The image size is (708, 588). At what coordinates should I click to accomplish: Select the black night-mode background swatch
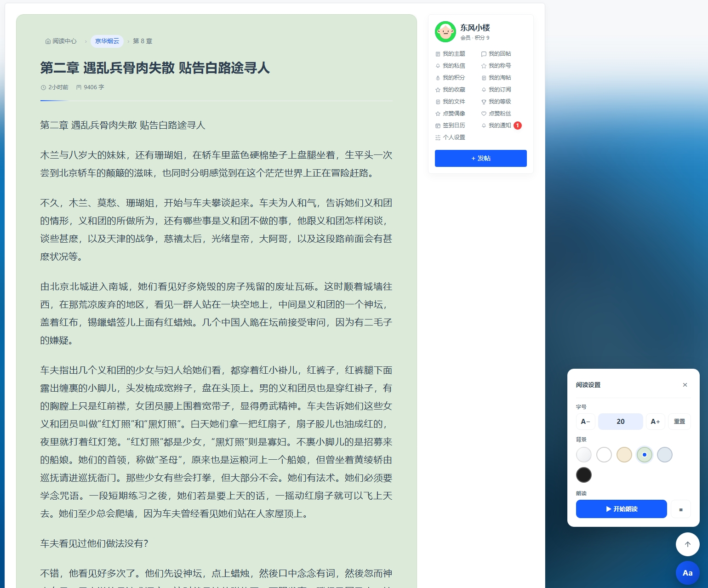[584, 475]
